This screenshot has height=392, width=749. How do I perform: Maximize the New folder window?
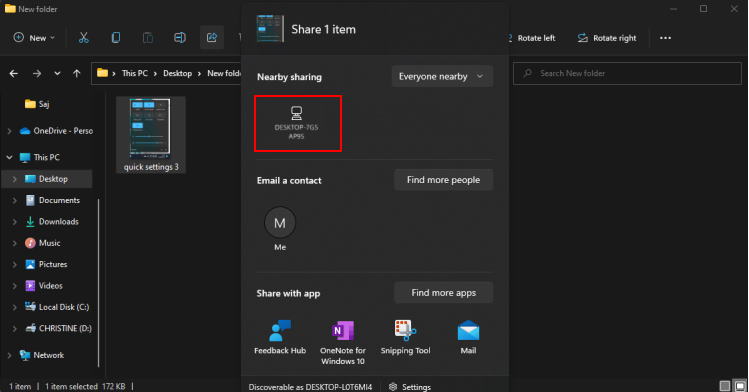tap(704, 9)
